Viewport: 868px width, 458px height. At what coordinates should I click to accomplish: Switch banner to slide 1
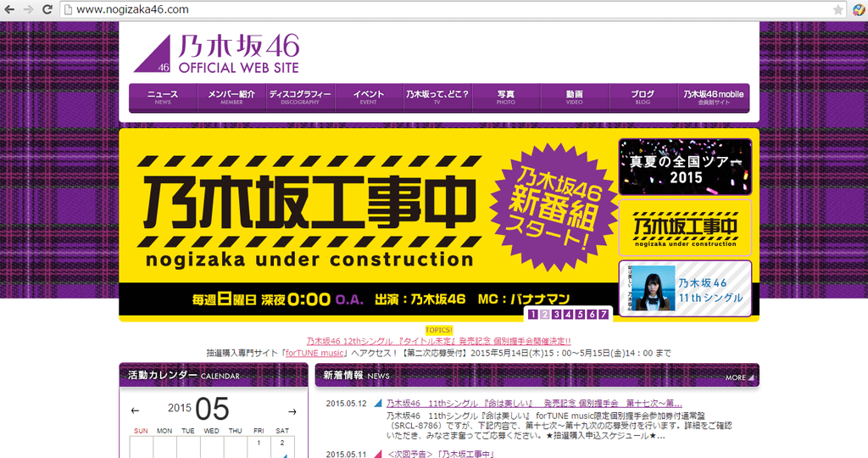[x=532, y=315]
